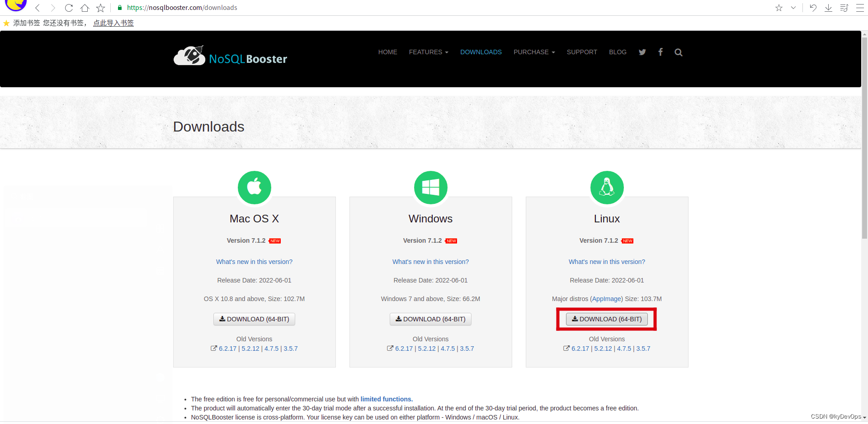Click the Linux "Old Versions" label
This screenshot has width=868, height=424.
point(607,339)
